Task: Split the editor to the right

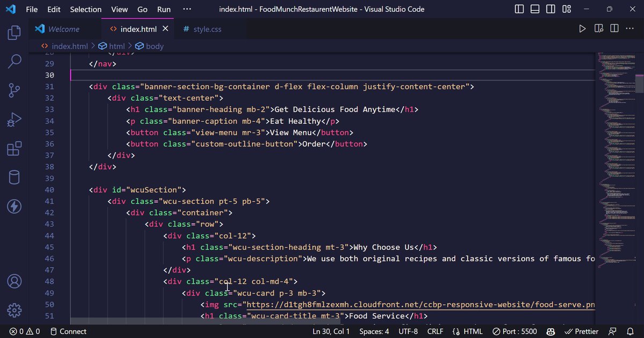Action: (x=614, y=29)
